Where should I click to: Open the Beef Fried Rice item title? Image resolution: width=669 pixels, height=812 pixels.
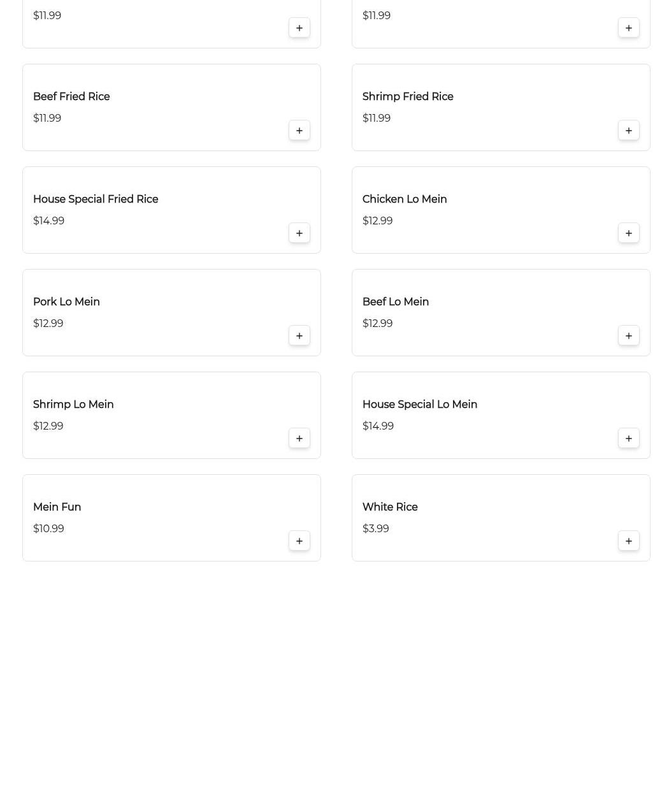(x=71, y=97)
